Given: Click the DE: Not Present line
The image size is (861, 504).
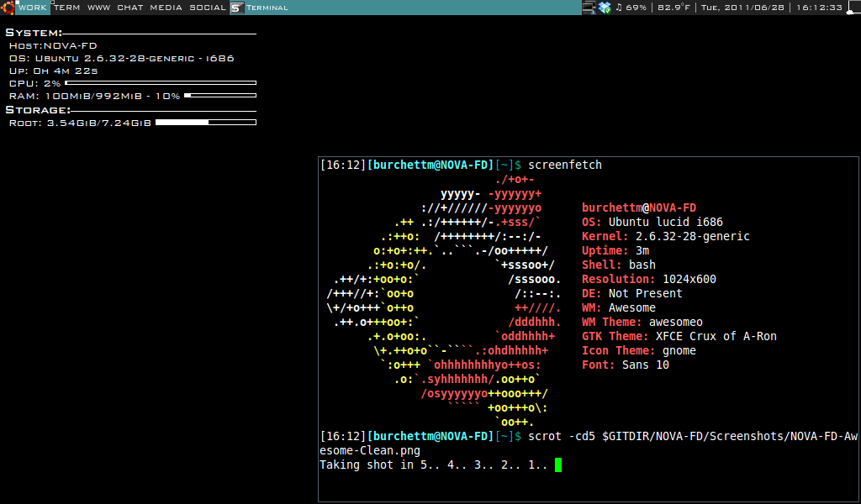Looking at the screenshot, I should click(632, 293).
